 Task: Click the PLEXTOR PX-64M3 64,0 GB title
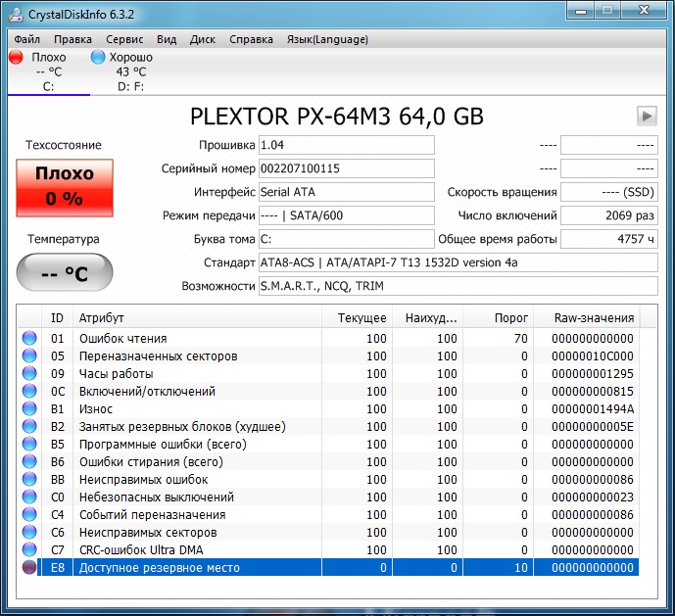pos(337,117)
